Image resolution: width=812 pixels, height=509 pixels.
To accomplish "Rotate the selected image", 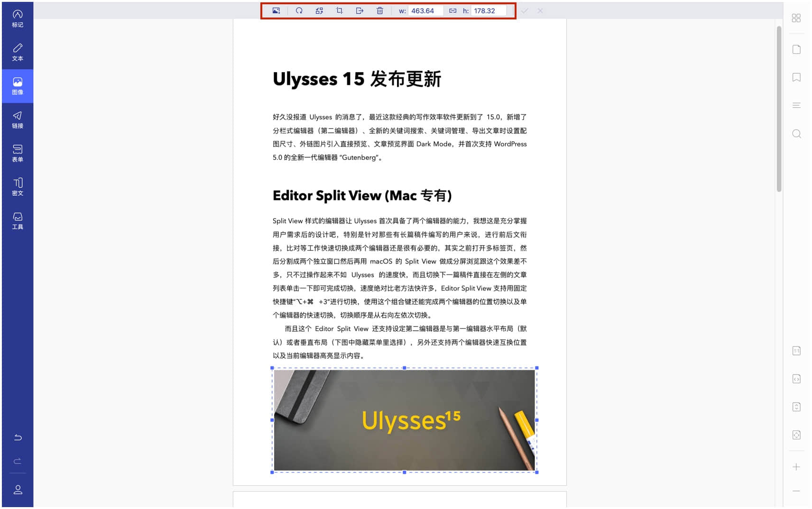I will pos(299,10).
